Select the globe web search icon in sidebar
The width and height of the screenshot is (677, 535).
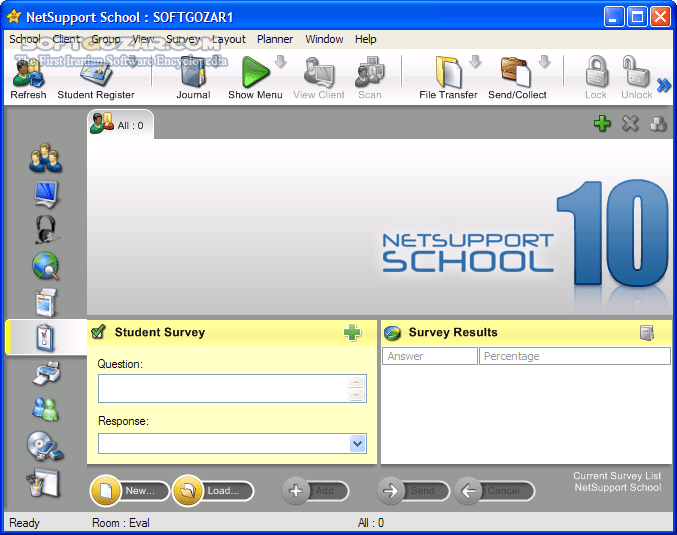46,266
